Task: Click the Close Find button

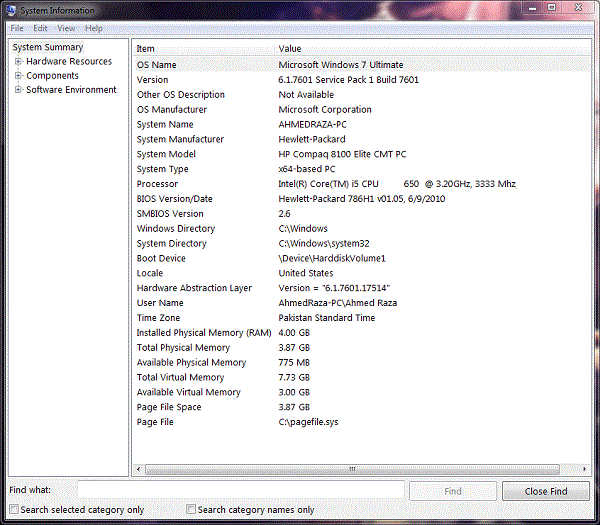Action: [546, 491]
